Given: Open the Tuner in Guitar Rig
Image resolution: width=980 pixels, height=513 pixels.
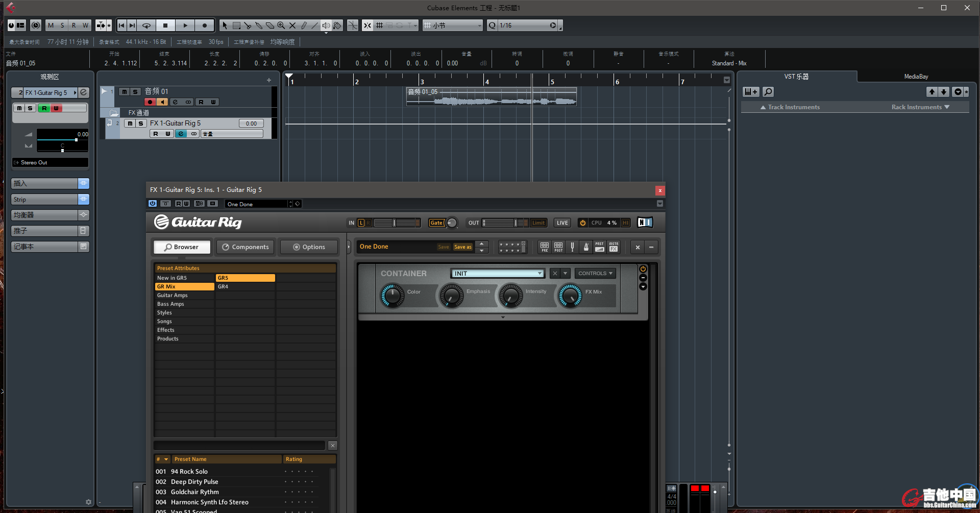Looking at the screenshot, I should 572,247.
